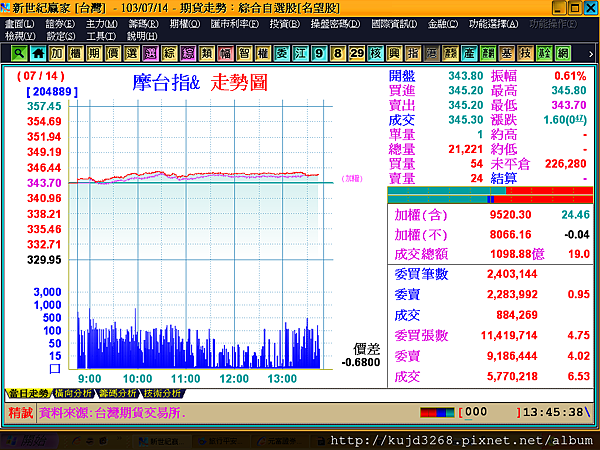Open the 證券(E) menu

[x=60, y=24]
